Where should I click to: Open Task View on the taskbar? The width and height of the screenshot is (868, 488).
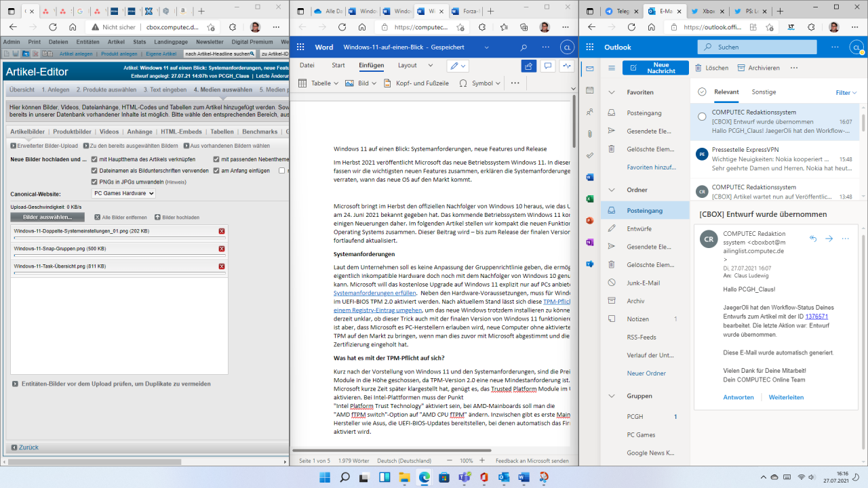point(363,477)
